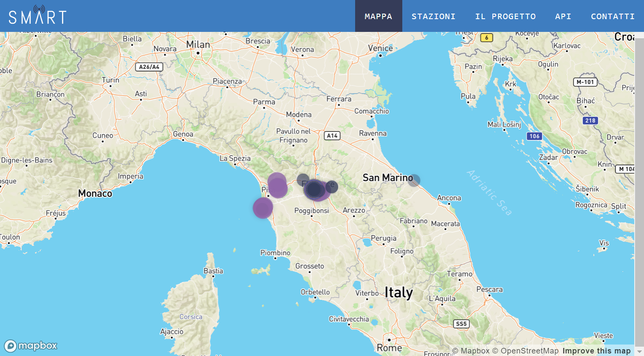
Task: Click the 'Ancona' map label
Action: (x=449, y=198)
